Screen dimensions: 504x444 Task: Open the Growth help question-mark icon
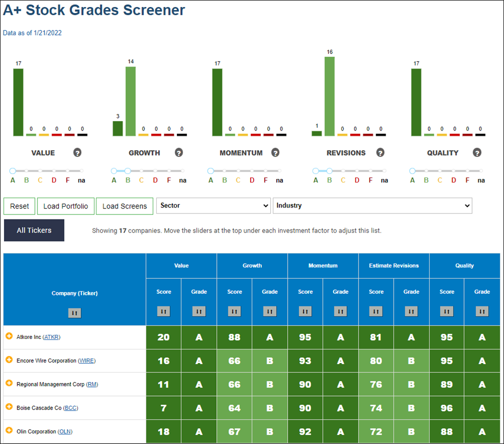point(179,152)
